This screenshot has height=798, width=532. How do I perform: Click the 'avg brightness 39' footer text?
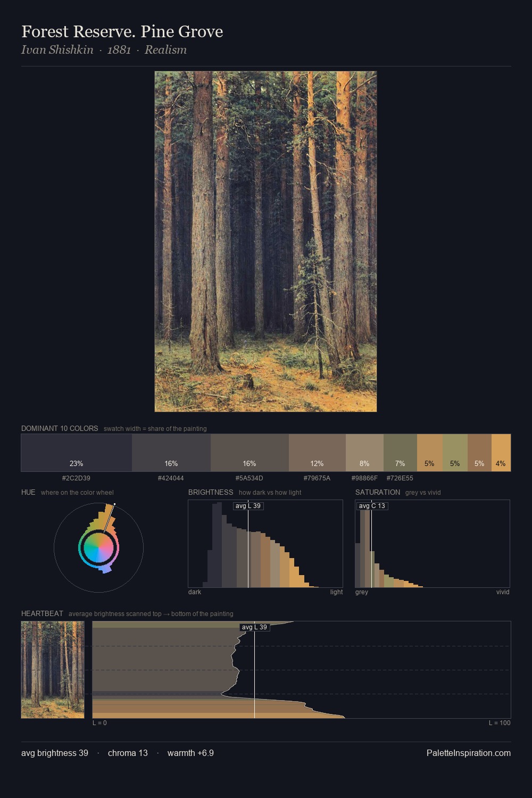55,753
